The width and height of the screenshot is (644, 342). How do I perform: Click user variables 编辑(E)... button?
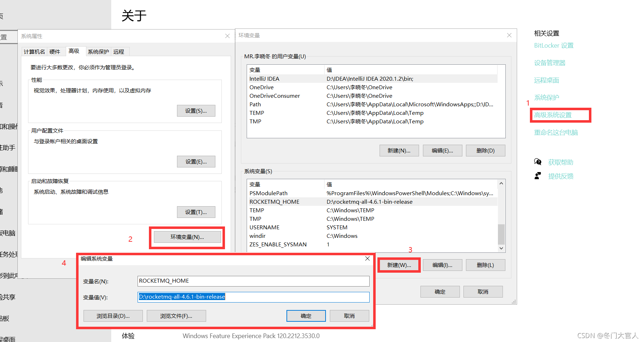(x=442, y=151)
